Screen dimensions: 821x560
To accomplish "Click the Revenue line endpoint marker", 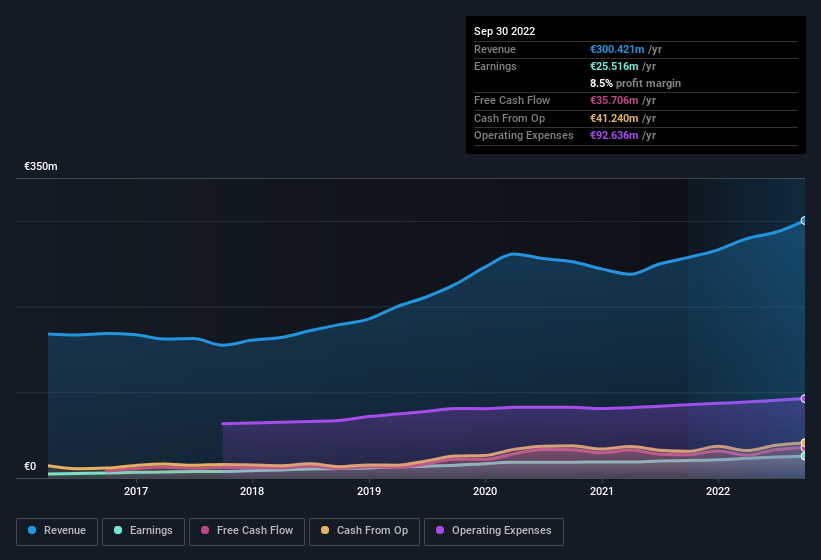I will [x=804, y=220].
